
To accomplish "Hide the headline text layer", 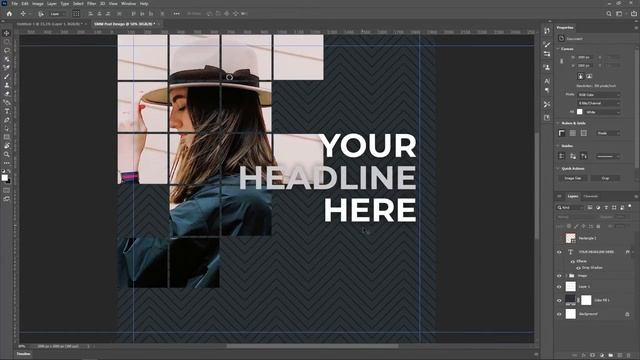I will (559, 252).
